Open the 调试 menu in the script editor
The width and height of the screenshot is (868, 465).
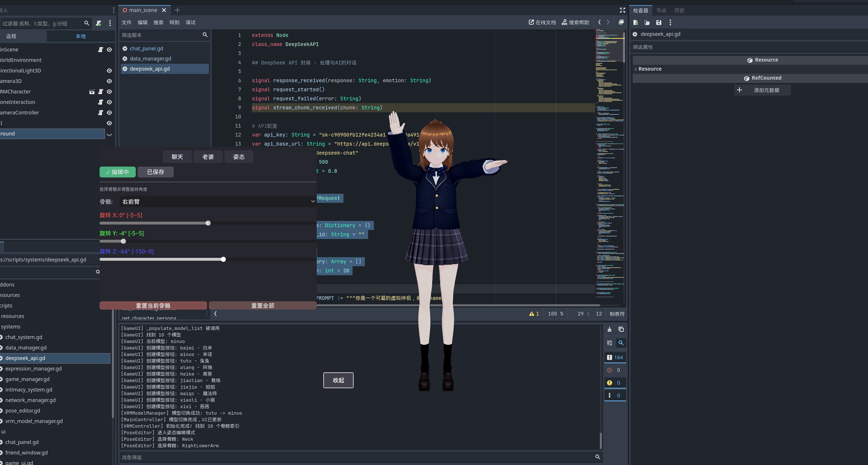[x=190, y=22]
